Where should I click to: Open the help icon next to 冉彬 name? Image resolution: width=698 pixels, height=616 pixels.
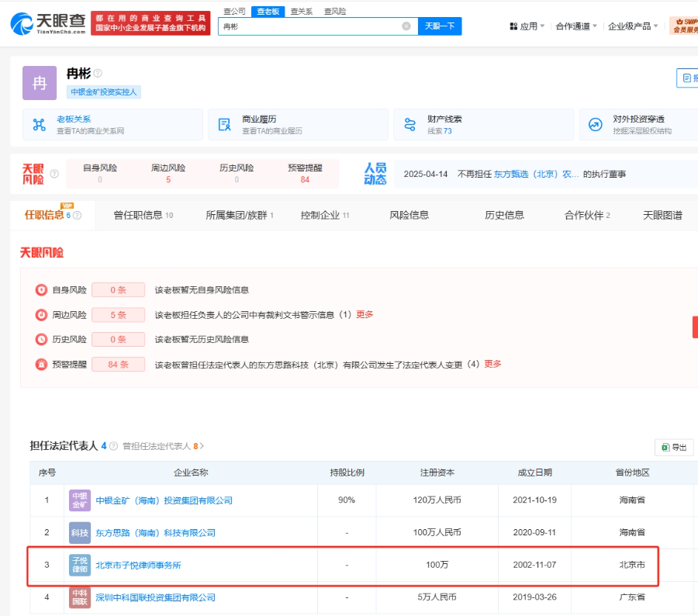click(98, 73)
